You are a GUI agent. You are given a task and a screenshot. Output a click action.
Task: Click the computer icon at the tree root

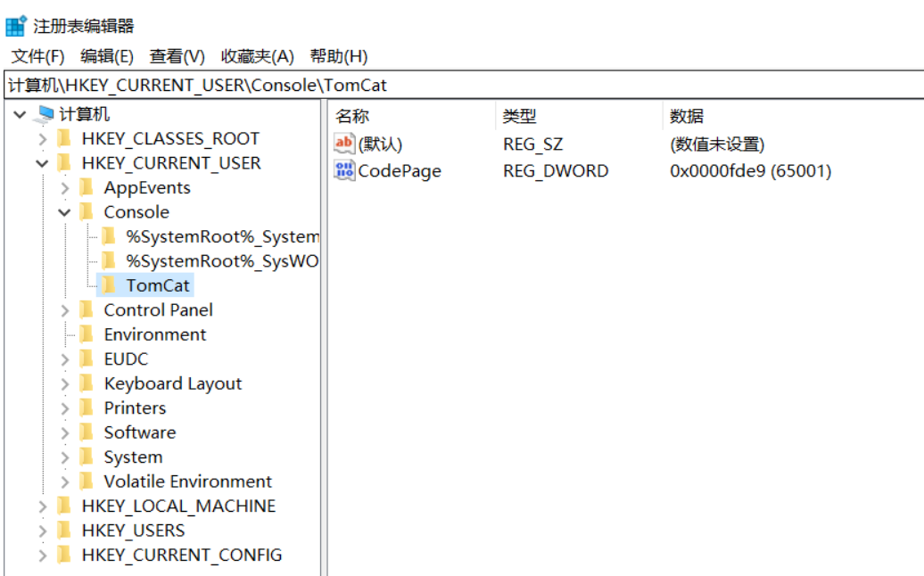(x=45, y=113)
